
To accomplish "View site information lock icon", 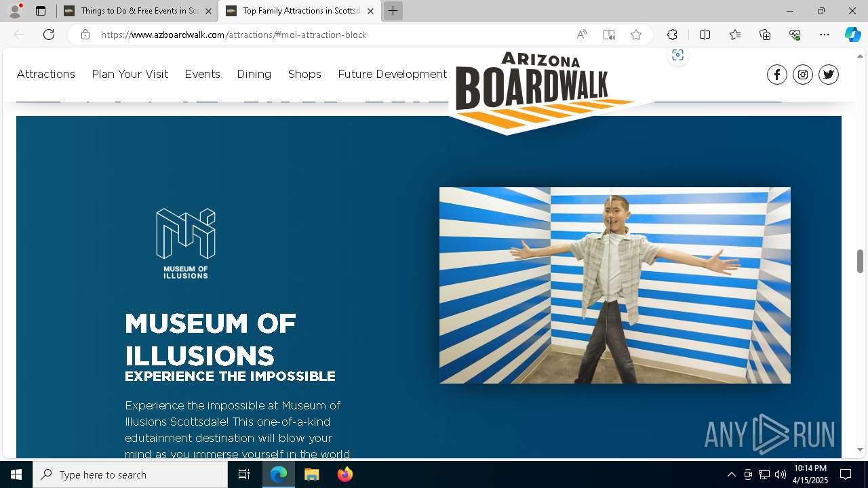I will [85, 35].
